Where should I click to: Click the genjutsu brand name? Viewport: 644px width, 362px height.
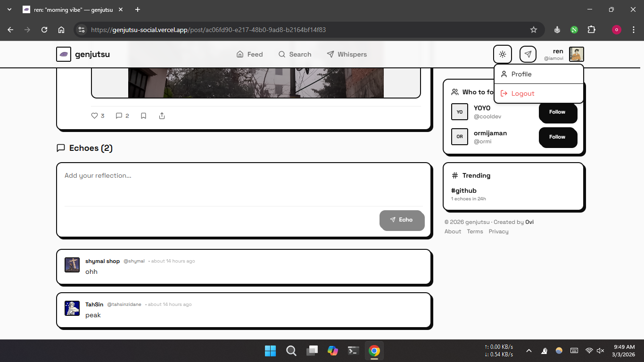coord(92,54)
